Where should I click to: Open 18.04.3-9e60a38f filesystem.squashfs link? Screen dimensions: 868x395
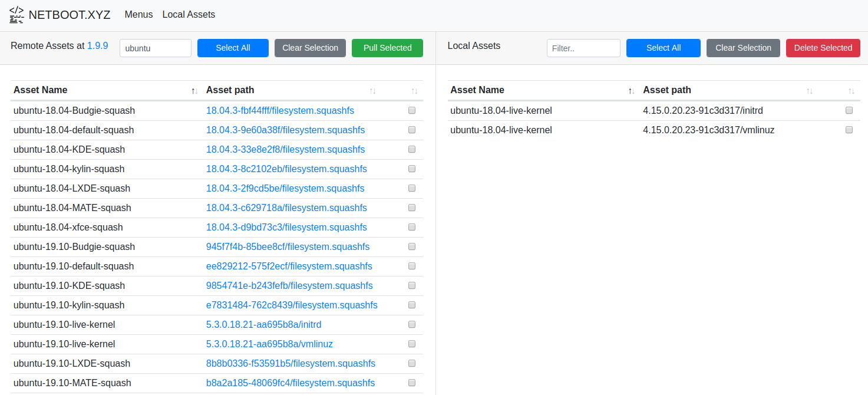(x=285, y=130)
